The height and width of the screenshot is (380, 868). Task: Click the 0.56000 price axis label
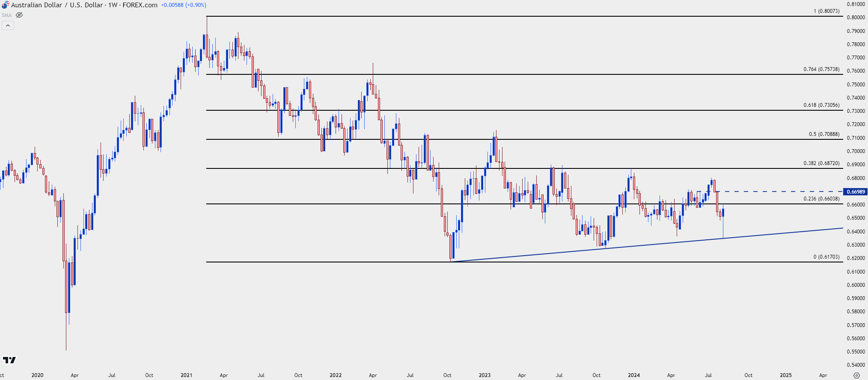pyautogui.click(x=856, y=339)
